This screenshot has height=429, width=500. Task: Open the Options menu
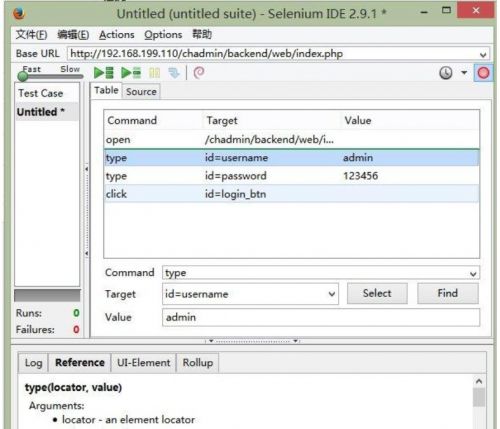163,35
